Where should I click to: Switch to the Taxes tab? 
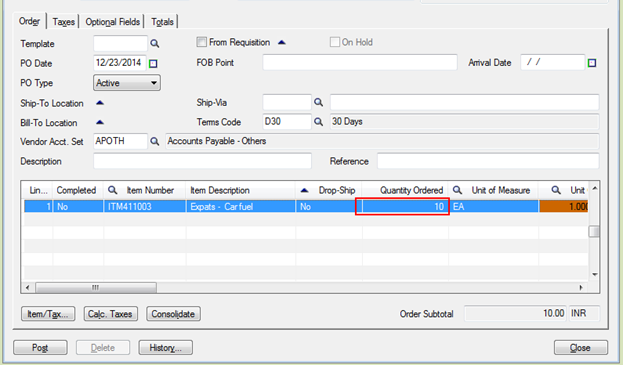point(64,22)
